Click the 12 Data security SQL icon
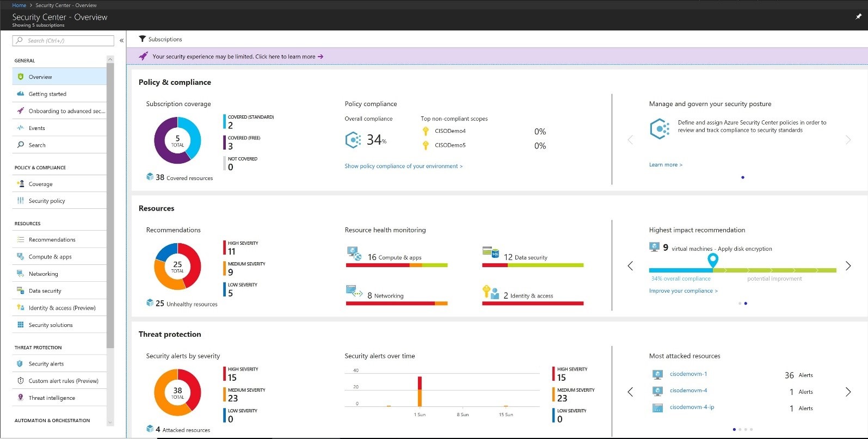This screenshot has height=439, width=868. point(491,252)
